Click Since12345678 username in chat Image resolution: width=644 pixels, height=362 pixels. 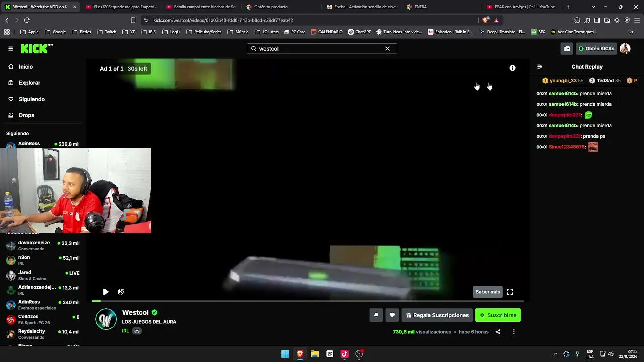coord(567,147)
